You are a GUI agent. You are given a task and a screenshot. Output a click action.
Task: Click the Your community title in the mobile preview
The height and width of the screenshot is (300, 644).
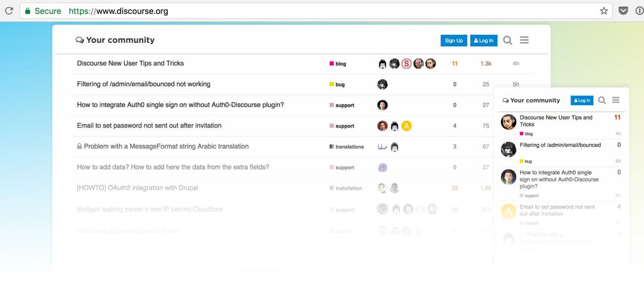(x=535, y=100)
